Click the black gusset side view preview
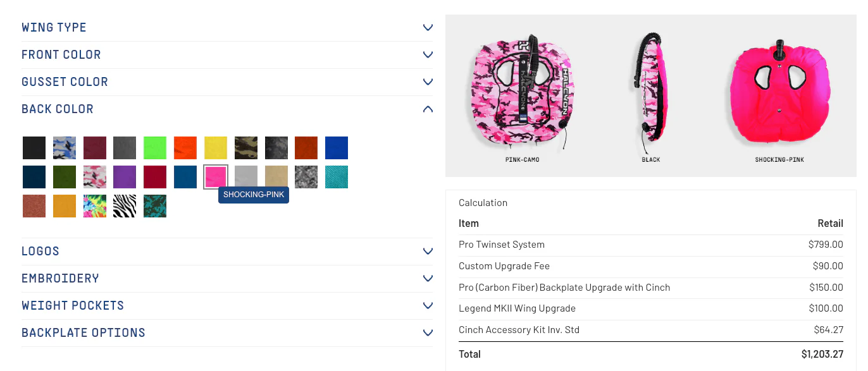 pos(651,94)
